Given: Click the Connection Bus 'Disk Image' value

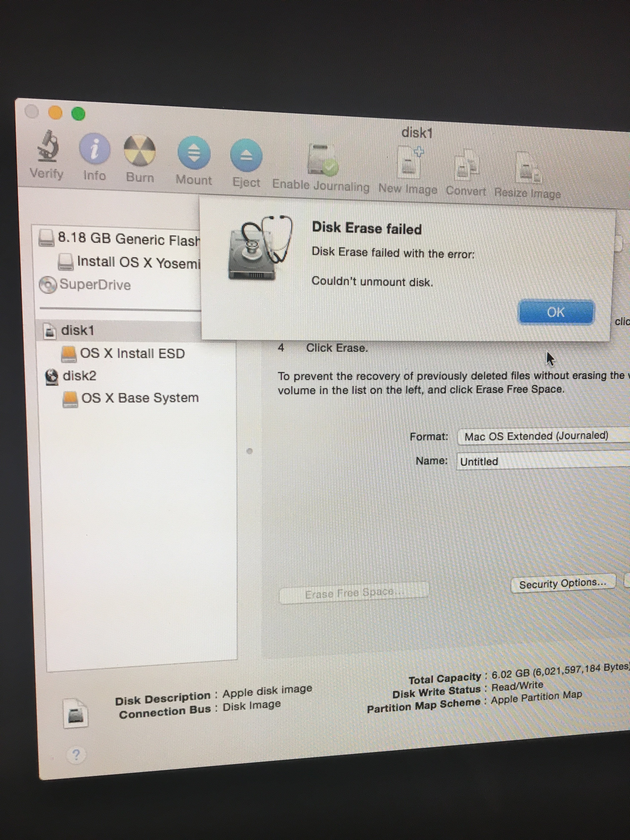Looking at the screenshot, I should [251, 706].
